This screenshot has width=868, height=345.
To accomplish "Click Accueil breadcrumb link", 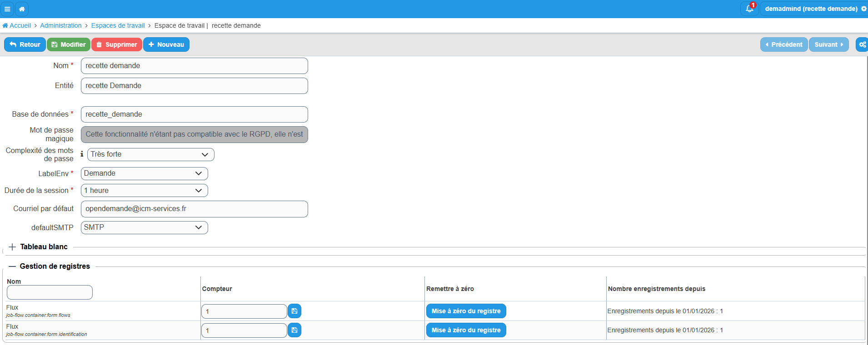I will tap(17, 25).
